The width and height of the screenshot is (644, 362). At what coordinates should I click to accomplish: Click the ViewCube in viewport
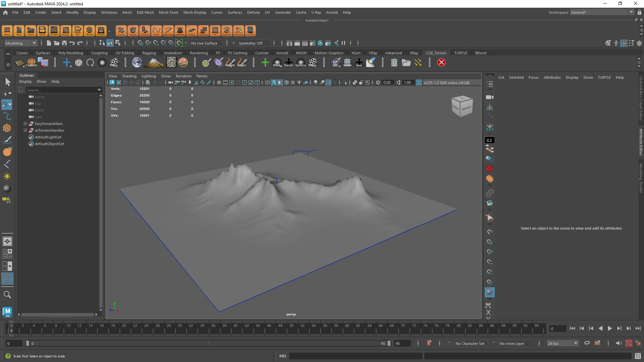tap(462, 106)
